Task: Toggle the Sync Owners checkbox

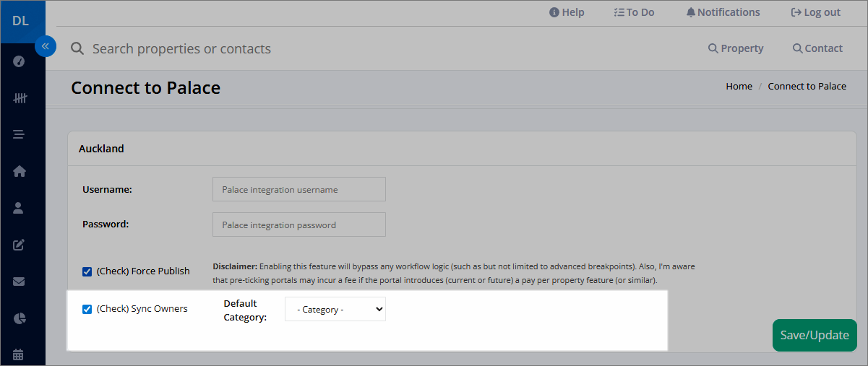Action: [87, 309]
